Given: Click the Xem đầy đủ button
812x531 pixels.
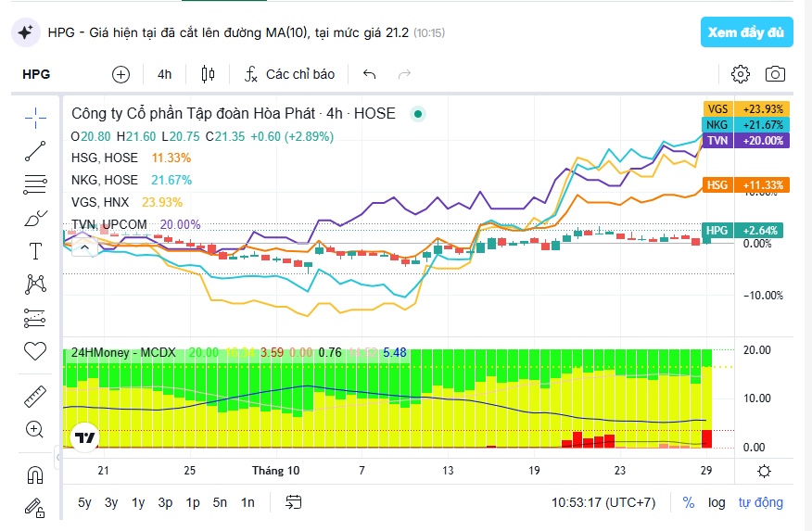Looking at the screenshot, I should (x=746, y=32).
